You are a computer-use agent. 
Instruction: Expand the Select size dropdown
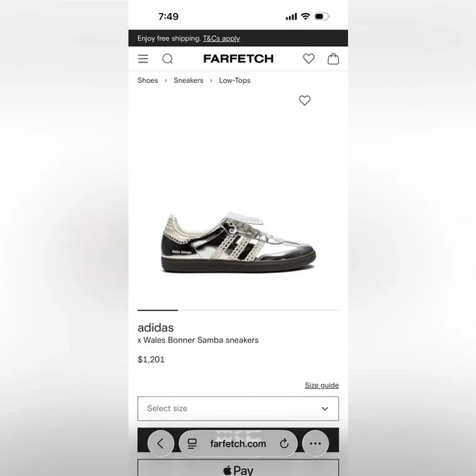[x=238, y=409]
